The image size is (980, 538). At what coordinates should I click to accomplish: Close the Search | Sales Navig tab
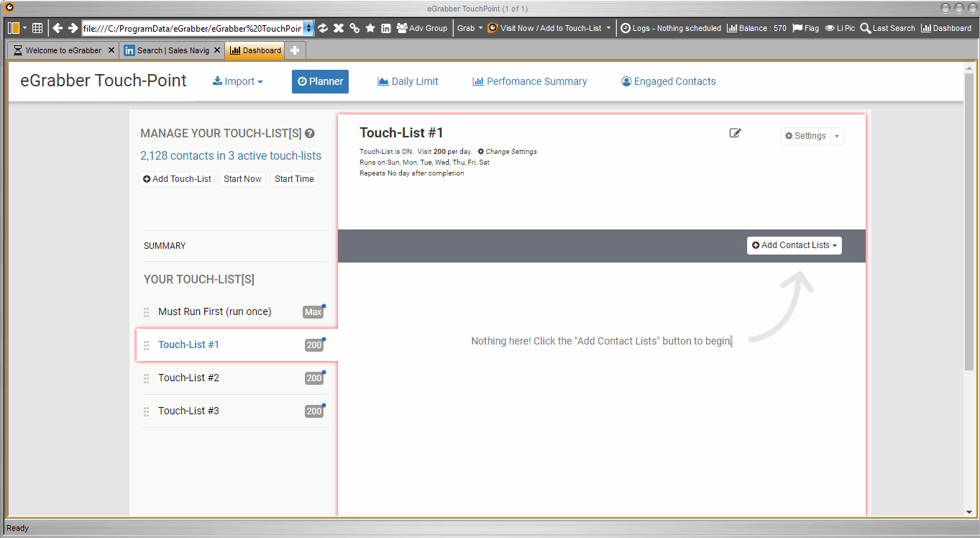217,50
